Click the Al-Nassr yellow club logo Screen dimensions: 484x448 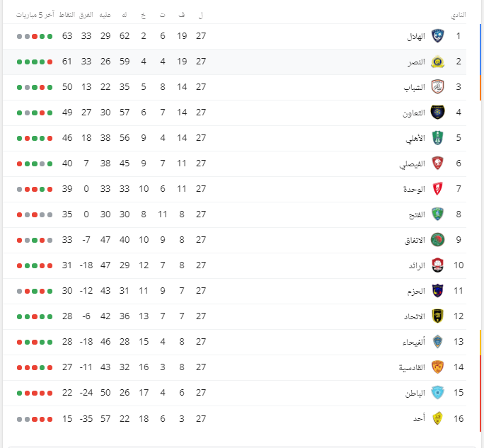tap(437, 62)
